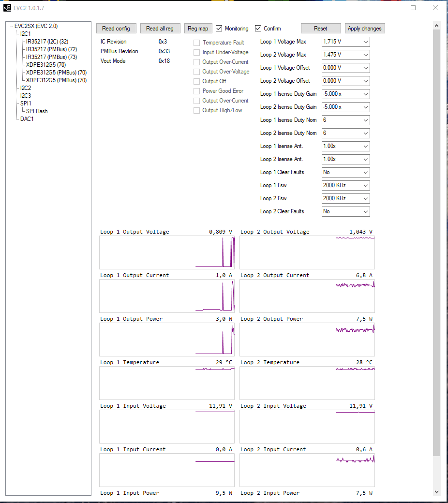
Task: Click the Loop 1 Output Power graph
Action: [167, 340]
